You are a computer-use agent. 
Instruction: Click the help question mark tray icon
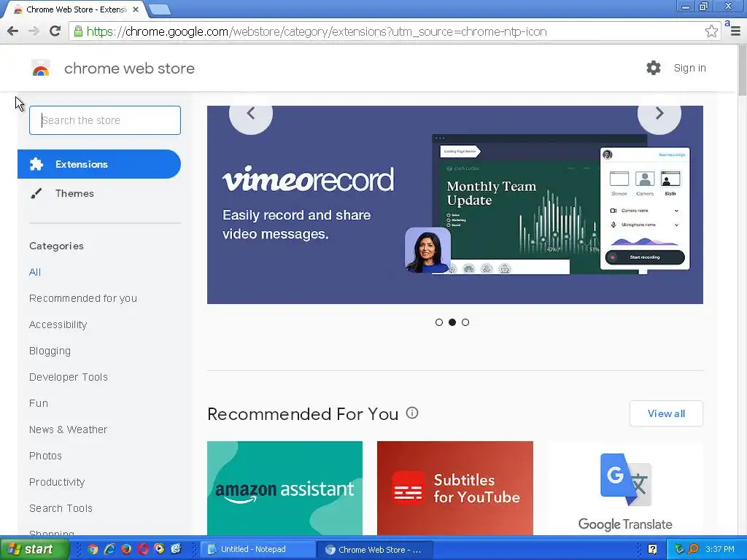(653, 550)
